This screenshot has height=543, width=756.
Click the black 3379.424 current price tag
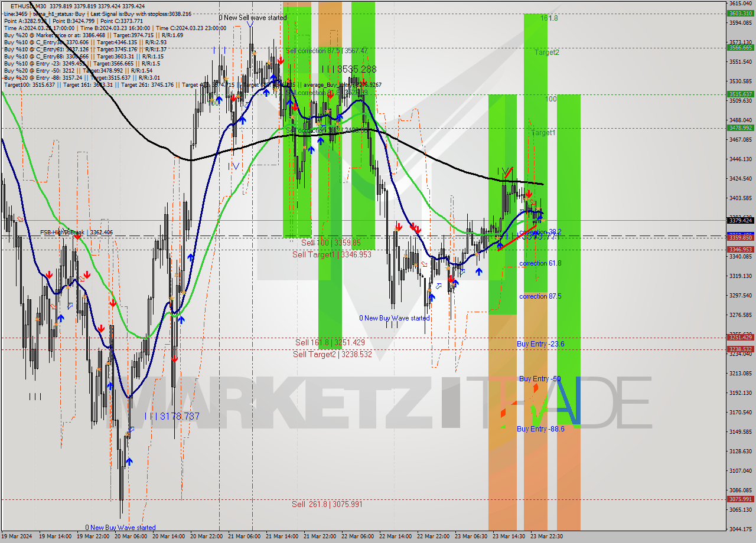(x=741, y=220)
